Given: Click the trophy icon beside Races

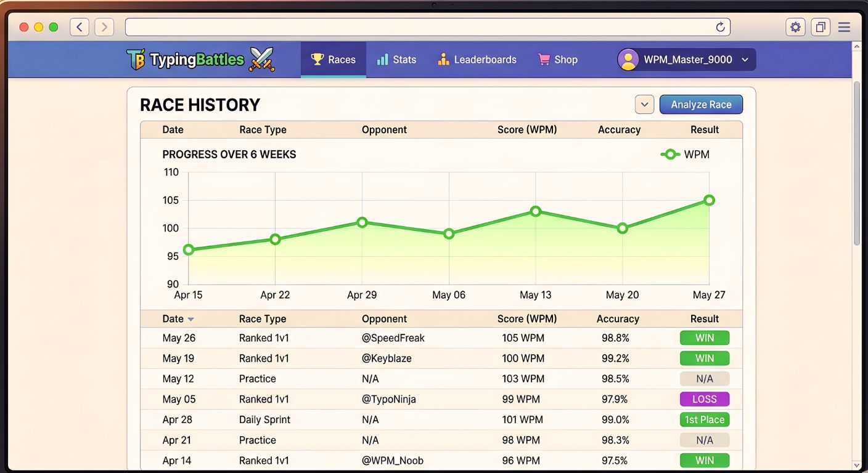Looking at the screenshot, I should click(x=317, y=60).
